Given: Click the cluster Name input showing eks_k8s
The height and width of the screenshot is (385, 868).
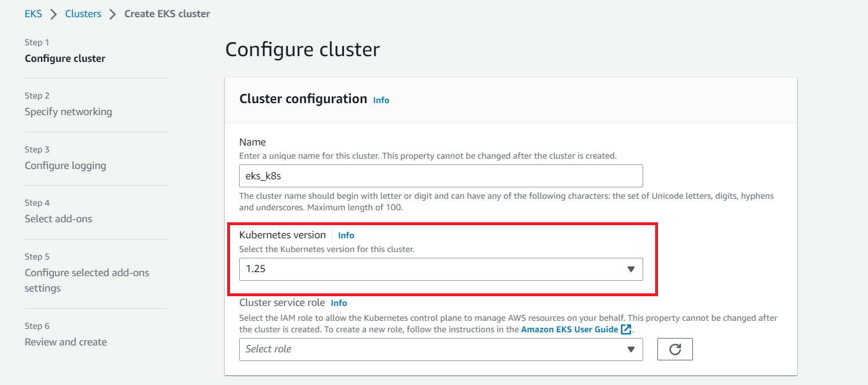Looking at the screenshot, I should [441, 176].
